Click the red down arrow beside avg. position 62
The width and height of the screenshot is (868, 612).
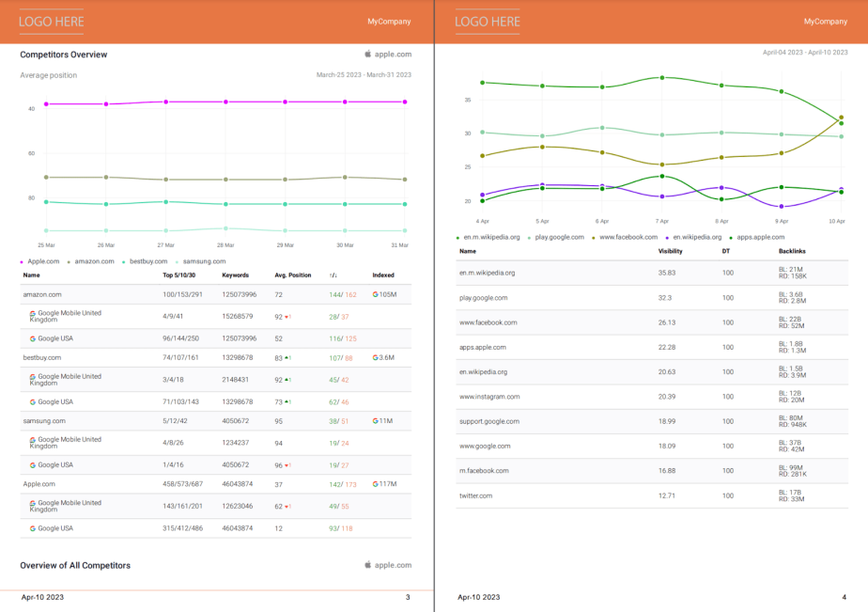point(287,507)
